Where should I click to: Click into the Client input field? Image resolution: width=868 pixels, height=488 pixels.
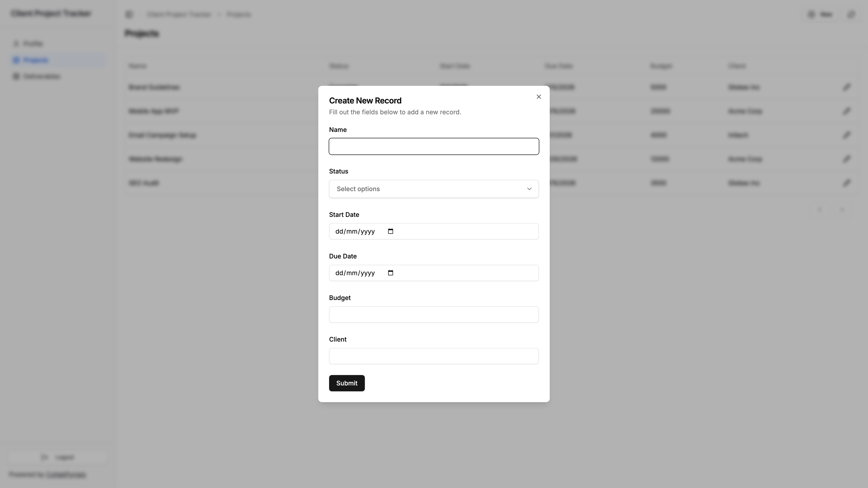point(433,356)
